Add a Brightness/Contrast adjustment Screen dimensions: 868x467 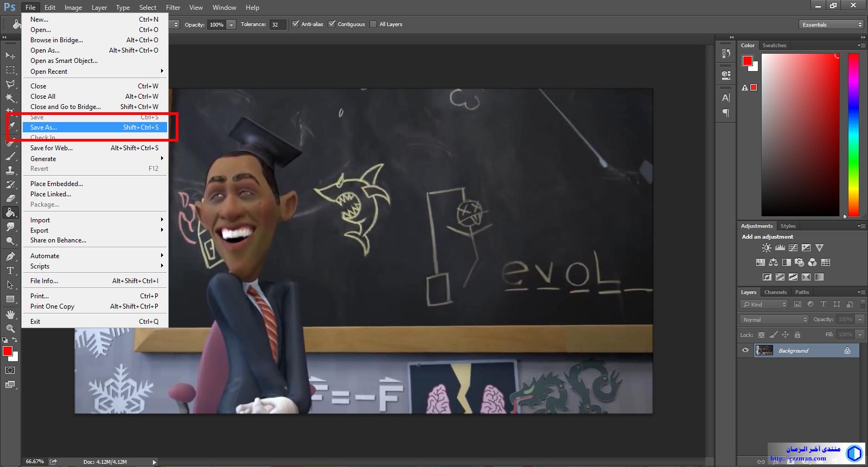point(766,248)
